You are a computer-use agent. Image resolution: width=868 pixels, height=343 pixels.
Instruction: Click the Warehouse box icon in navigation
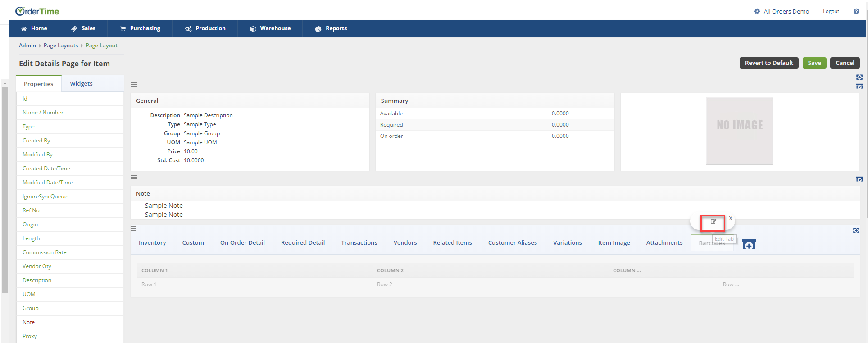(x=253, y=28)
